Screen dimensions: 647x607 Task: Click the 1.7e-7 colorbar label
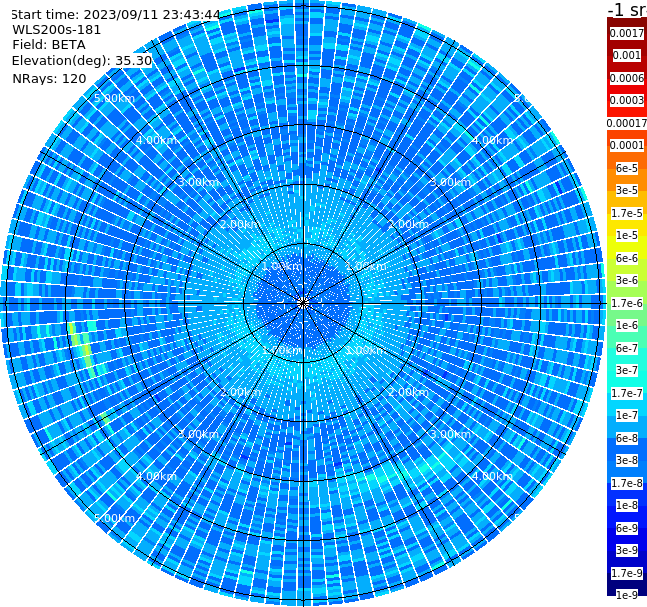(x=627, y=393)
